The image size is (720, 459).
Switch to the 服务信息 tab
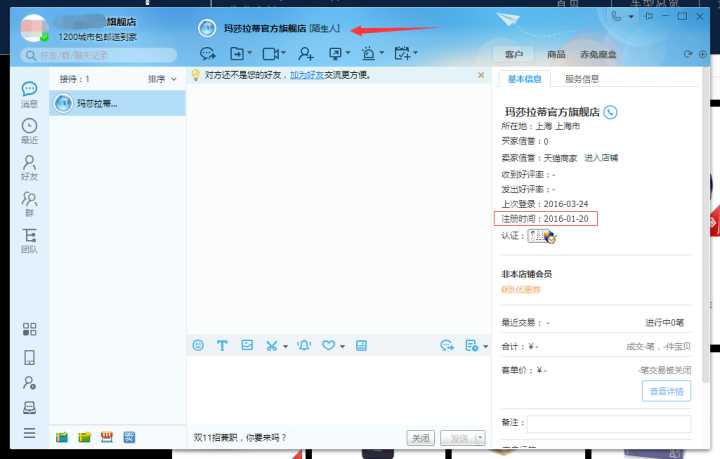pyautogui.click(x=582, y=79)
